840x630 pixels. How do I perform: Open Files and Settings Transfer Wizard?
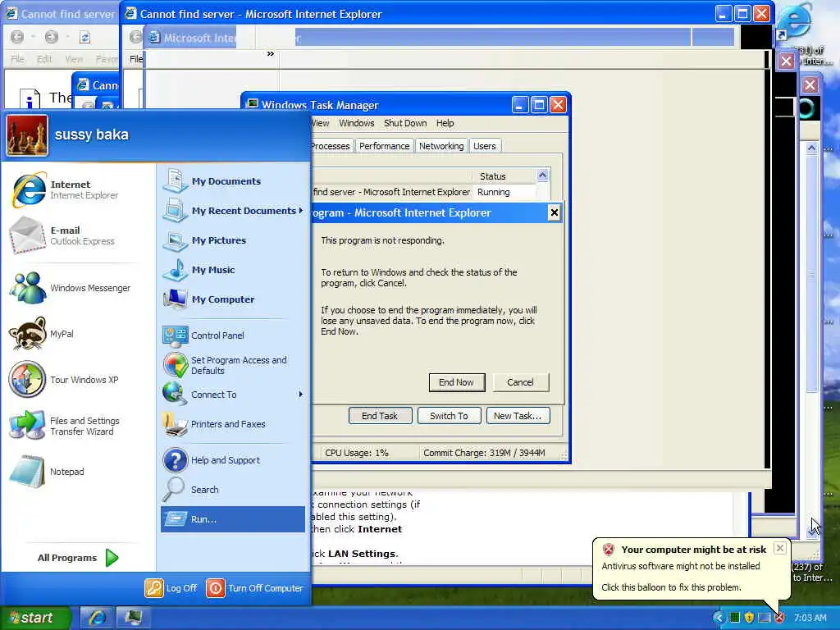click(x=75, y=426)
